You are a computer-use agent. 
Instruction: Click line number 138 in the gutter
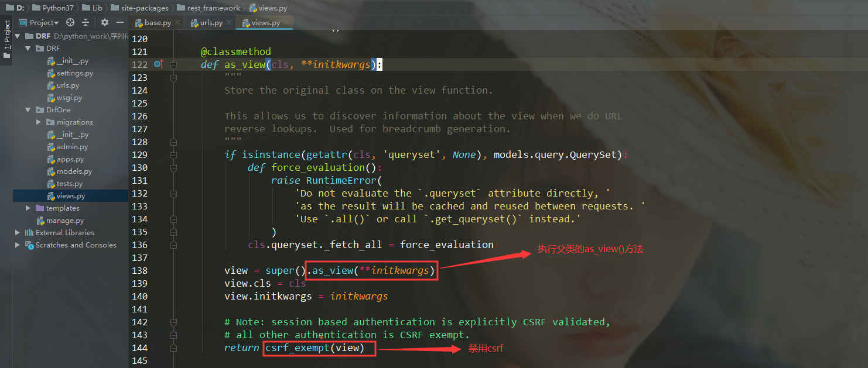point(140,270)
